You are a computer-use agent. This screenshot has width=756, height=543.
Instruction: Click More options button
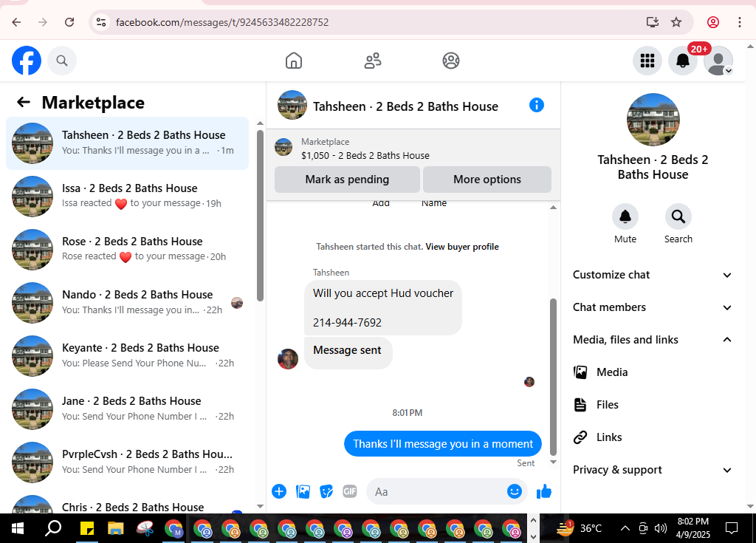487,180
